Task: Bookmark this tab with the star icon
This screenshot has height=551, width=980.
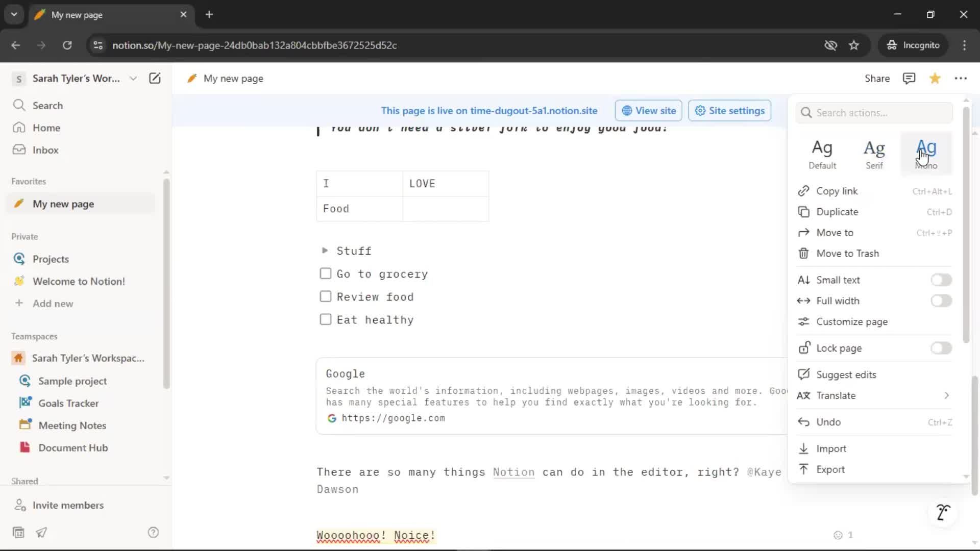Action: tap(854, 45)
